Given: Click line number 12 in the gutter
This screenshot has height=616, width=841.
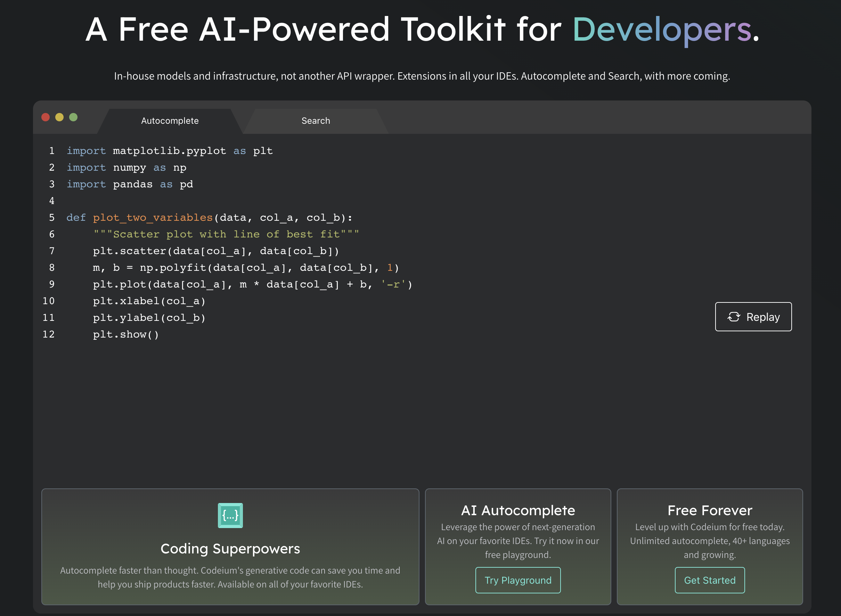Looking at the screenshot, I should click(49, 334).
